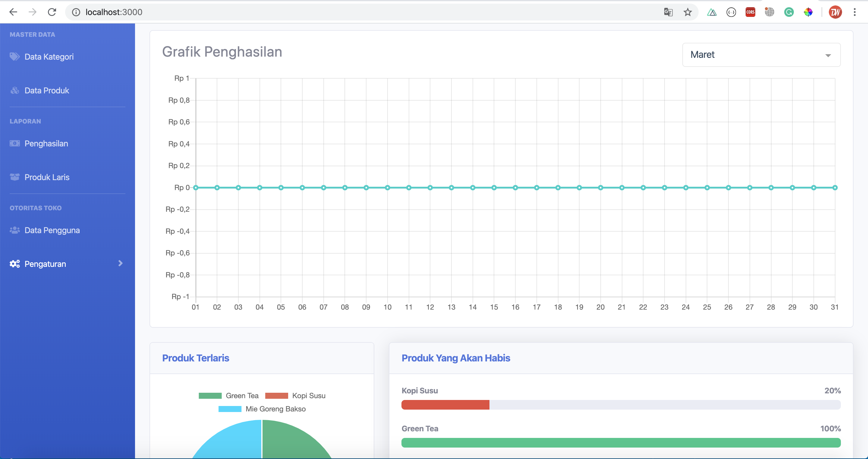Click the Kopi Susu stock progress bar
The width and height of the screenshot is (868, 459).
point(621,405)
